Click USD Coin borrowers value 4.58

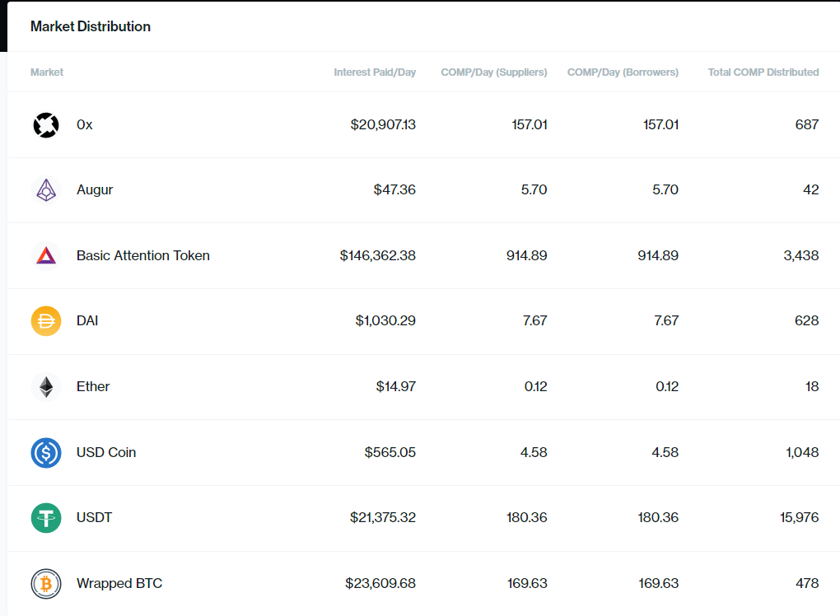[665, 453]
